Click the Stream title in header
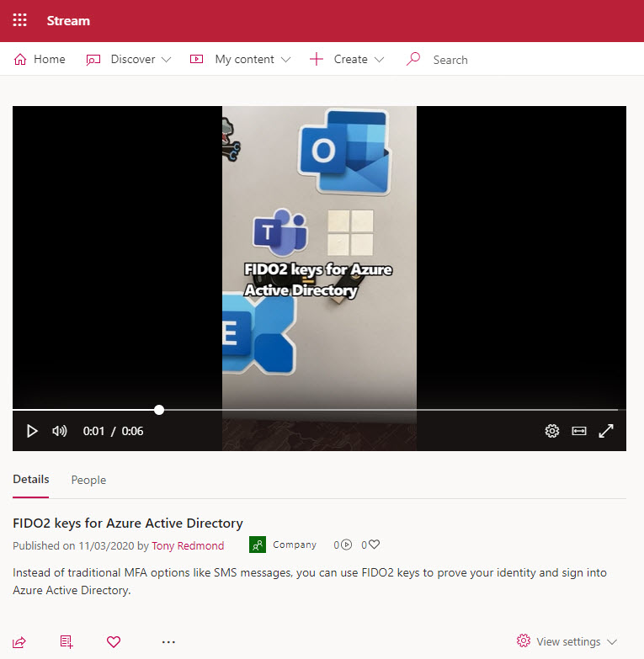The height and width of the screenshot is (659, 644). point(68,20)
